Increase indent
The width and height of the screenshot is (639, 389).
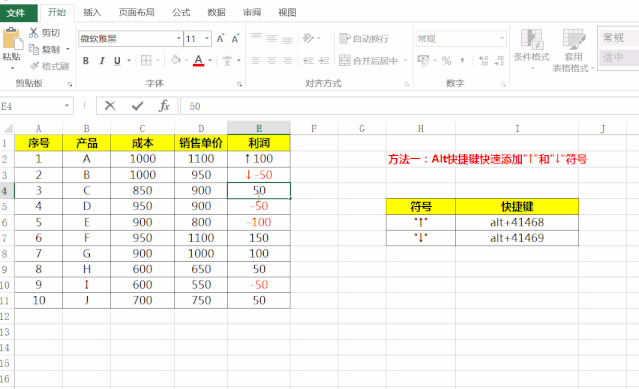tap(324, 61)
